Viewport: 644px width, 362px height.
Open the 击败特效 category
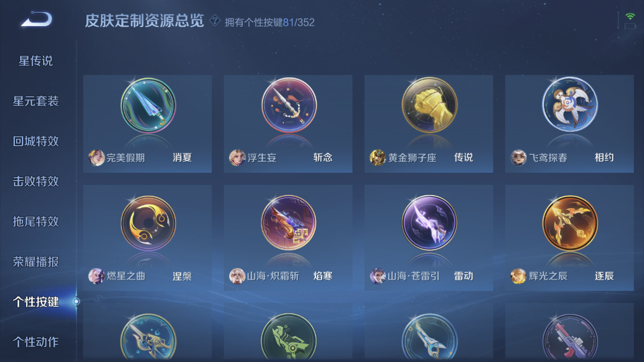tap(36, 181)
